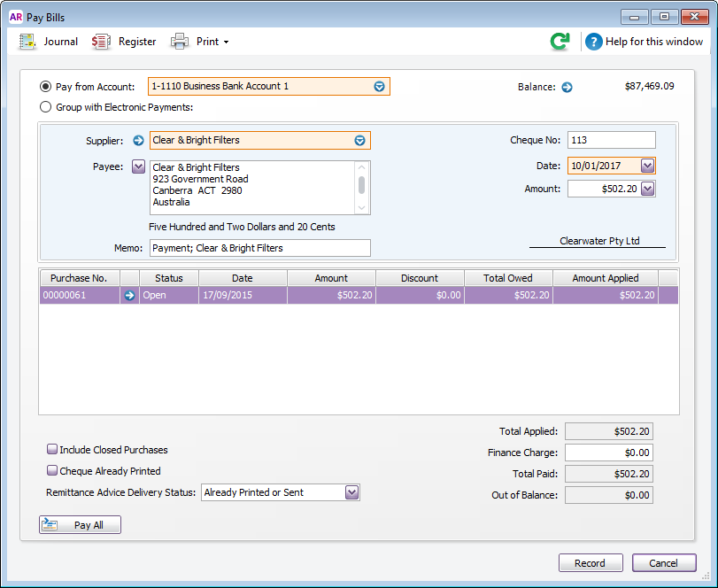The width and height of the screenshot is (718, 588).
Task: Select Pay from Account radio button
Action: pos(46,87)
